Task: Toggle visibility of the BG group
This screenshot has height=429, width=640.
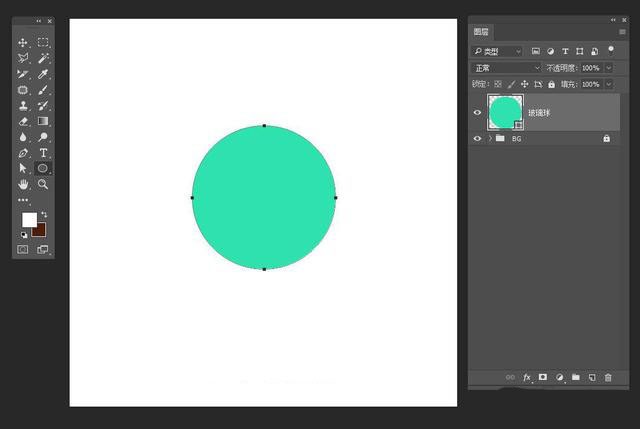Action: [477, 139]
